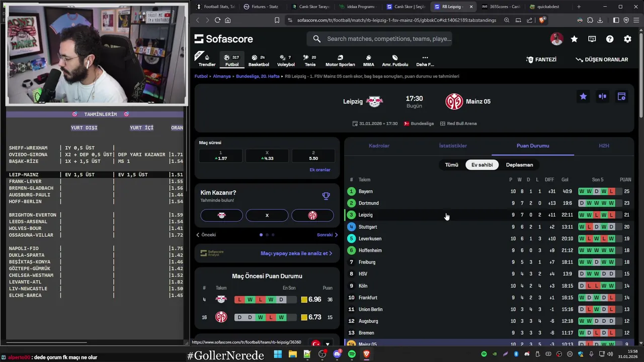This screenshot has height=362, width=644.
Task: Click Bundesliga, 20. Hafta breadcrumb
Action: (258, 76)
